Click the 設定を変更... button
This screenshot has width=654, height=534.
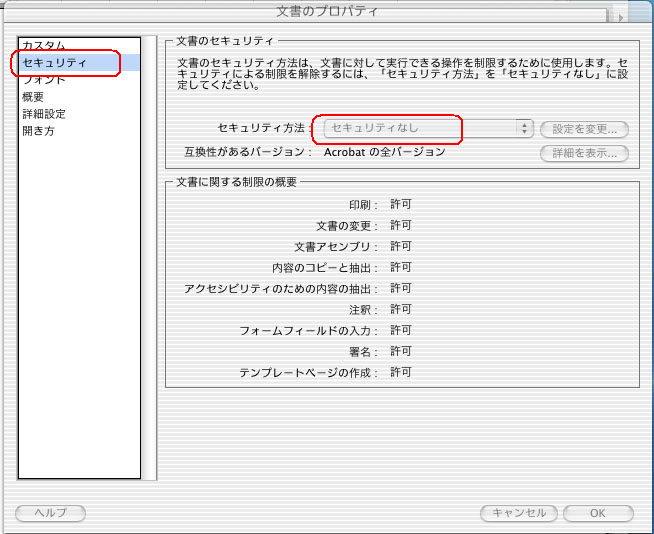click(x=584, y=129)
